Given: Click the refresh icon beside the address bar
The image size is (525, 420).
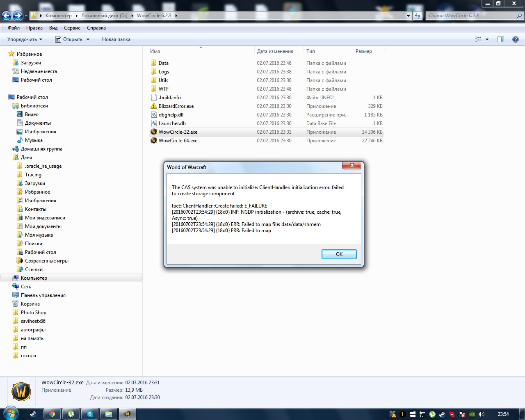Looking at the screenshot, I should coord(418,16).
